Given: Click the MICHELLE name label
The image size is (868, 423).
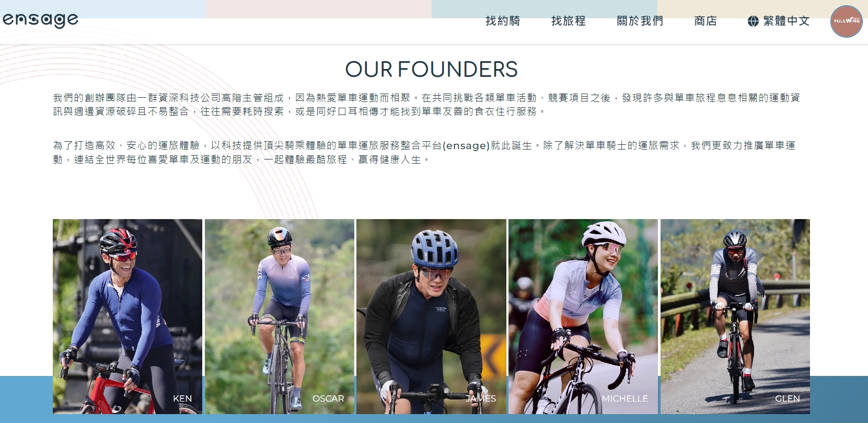Looking at the screenshot, I should pyautogui.click(x=624, y=398).
